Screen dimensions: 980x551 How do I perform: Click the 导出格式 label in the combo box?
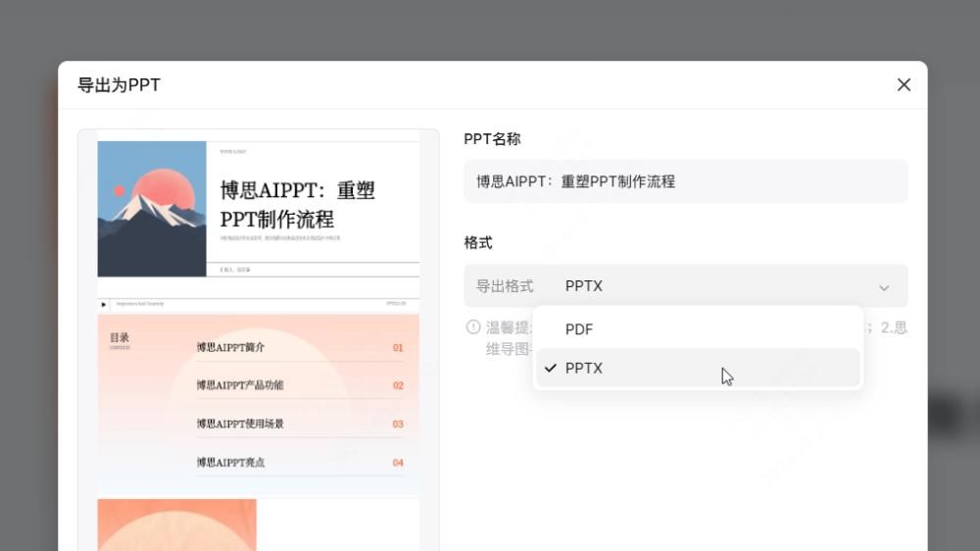pos(505,286)
